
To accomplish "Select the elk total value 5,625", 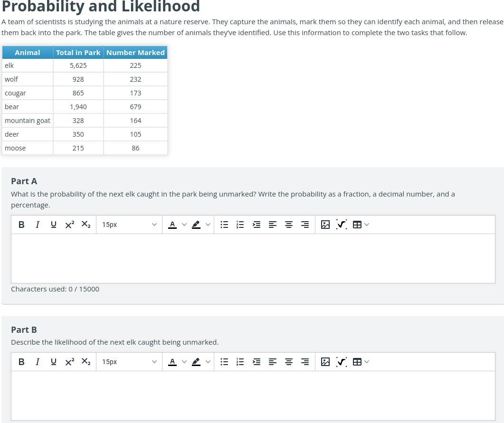I will (x=78, y=66).
